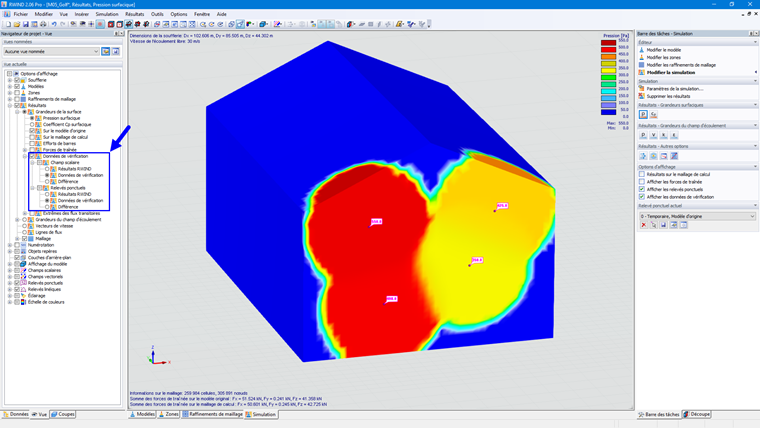Toggle the Zones checkbox in tree
Image resolution: width=760 pixels, height=428 pixels.
click(x=17, y=93)
